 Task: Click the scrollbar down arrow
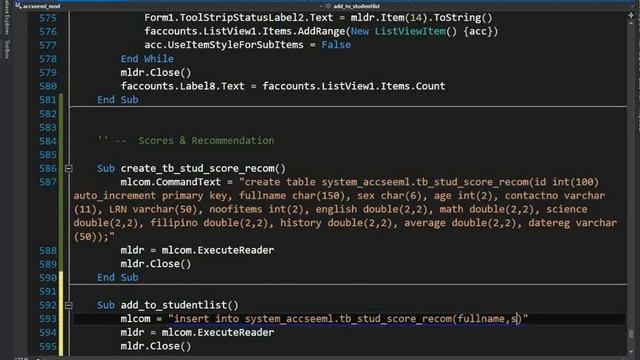click(x=631, y=351)
